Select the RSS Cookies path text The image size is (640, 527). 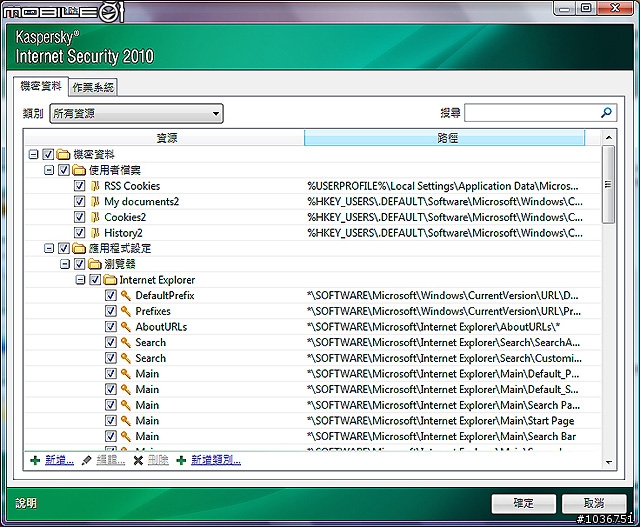pos(442,186)
